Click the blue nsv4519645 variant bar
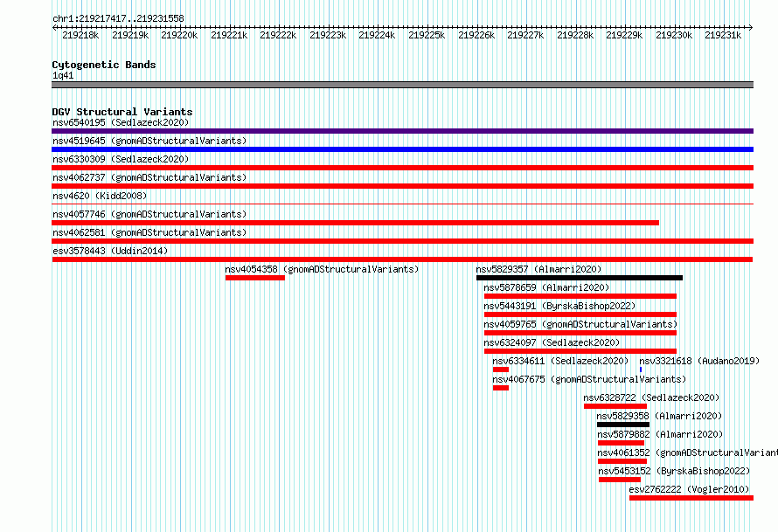 tap(402, 149)
